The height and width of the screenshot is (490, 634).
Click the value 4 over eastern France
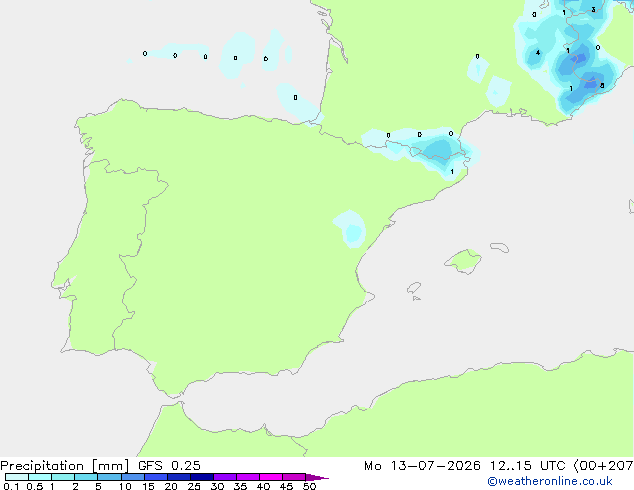coord(538,53)
